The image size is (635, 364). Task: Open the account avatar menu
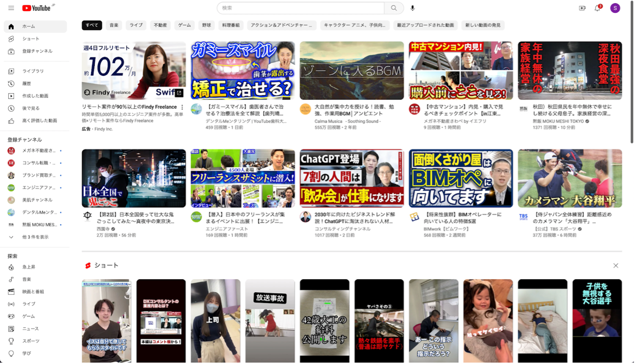point(615,8)
